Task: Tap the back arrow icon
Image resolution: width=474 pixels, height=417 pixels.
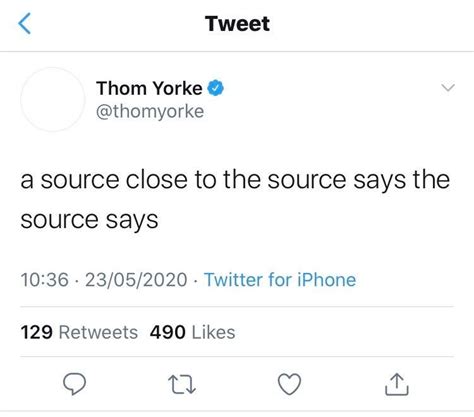Action: tap(25, 23)
